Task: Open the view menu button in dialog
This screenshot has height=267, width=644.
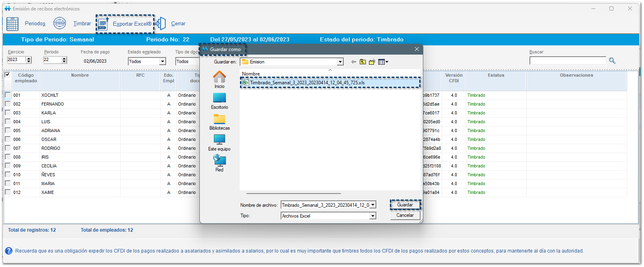Action: (x=383, y=62)
